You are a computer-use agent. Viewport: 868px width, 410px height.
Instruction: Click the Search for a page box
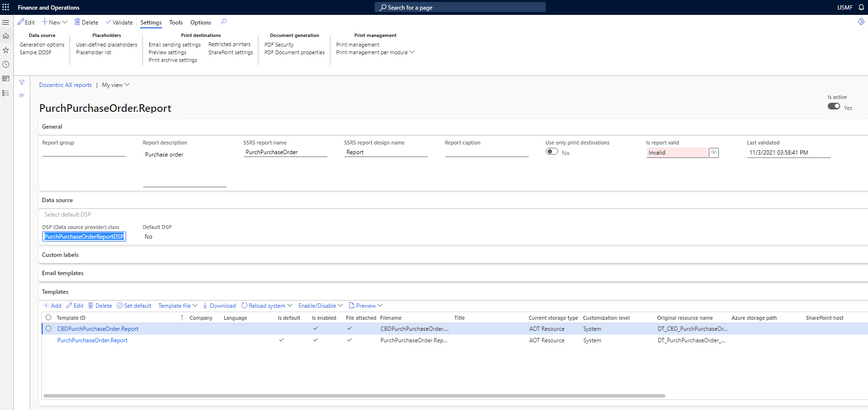click(460, 7)
